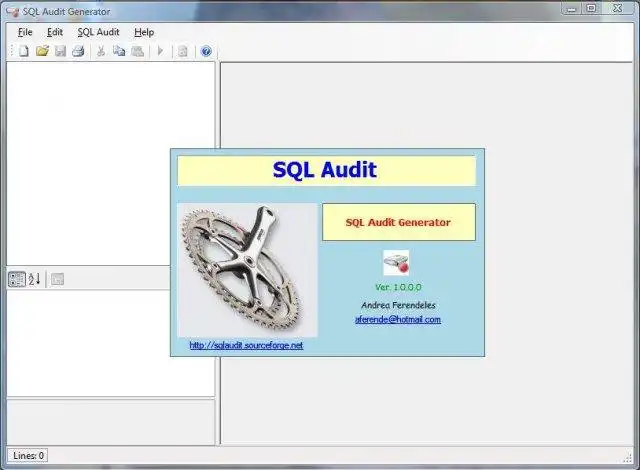Click the Andrea Ferendeles author name
The image size is (640, 470).
398,305
